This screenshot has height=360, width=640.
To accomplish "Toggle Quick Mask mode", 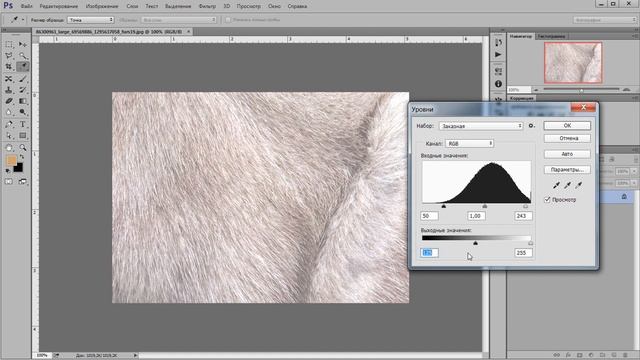I will pyautogui.click(x=9, y=181).
